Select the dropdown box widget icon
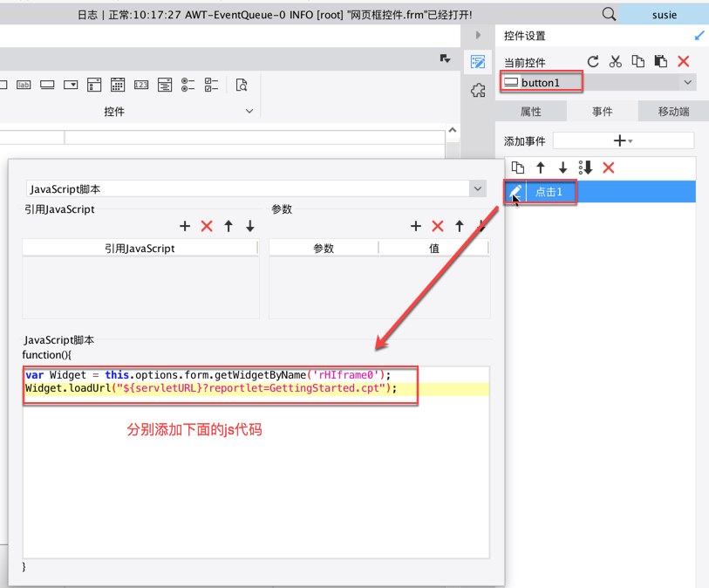Viewport: 709px width, 588px height. (71, 85)
